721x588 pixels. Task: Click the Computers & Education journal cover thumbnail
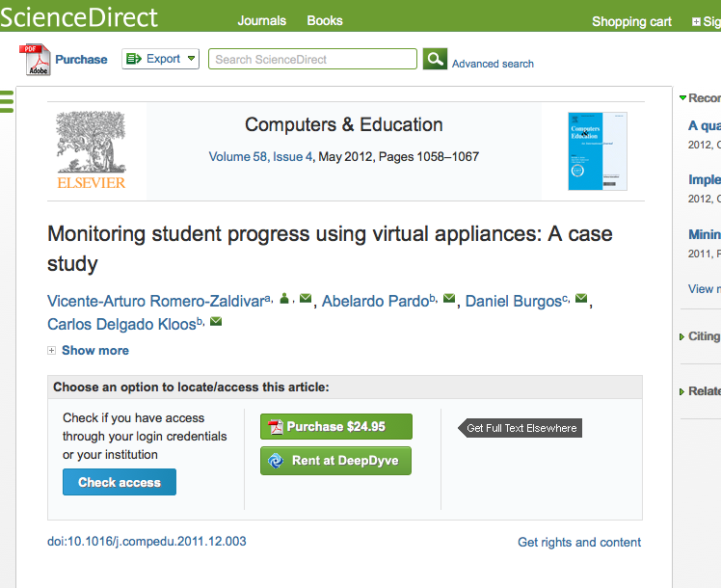(598, 150)
